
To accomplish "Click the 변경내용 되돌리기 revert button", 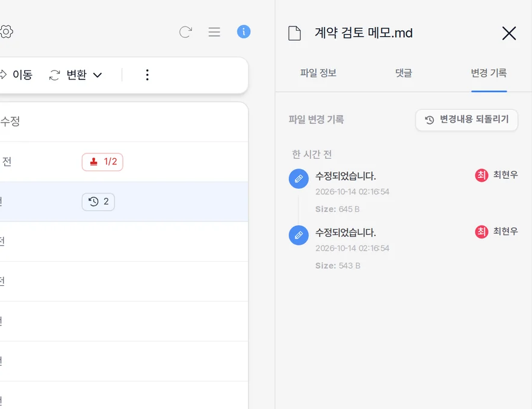I will pos(466,120).
